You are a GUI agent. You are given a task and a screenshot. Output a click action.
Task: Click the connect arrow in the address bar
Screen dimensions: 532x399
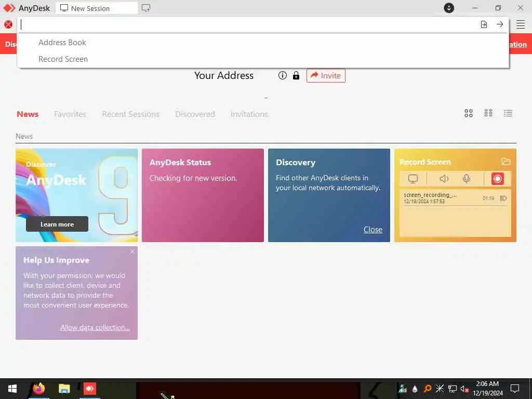click(500, 24)
